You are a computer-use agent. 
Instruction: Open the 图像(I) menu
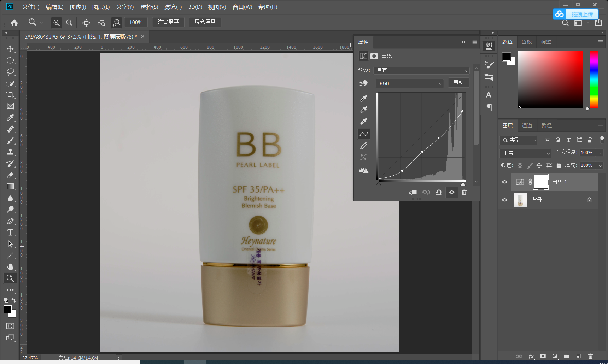[78, 7]
